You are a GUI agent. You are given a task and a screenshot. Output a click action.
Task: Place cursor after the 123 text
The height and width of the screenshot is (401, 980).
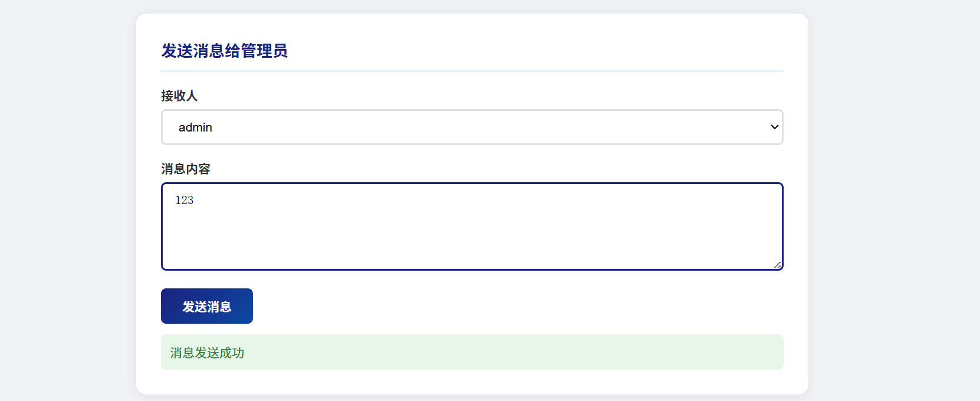pyautogui.click(x=195, y=200)
